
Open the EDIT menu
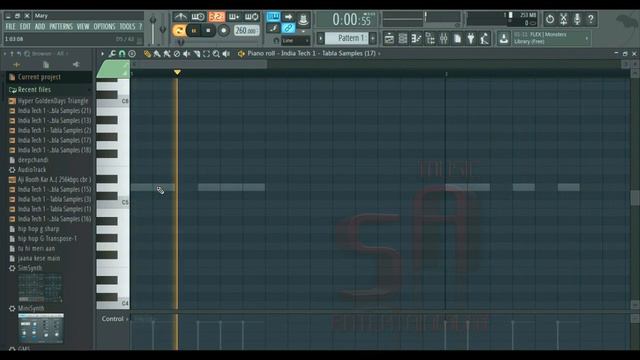coord(25,27)
